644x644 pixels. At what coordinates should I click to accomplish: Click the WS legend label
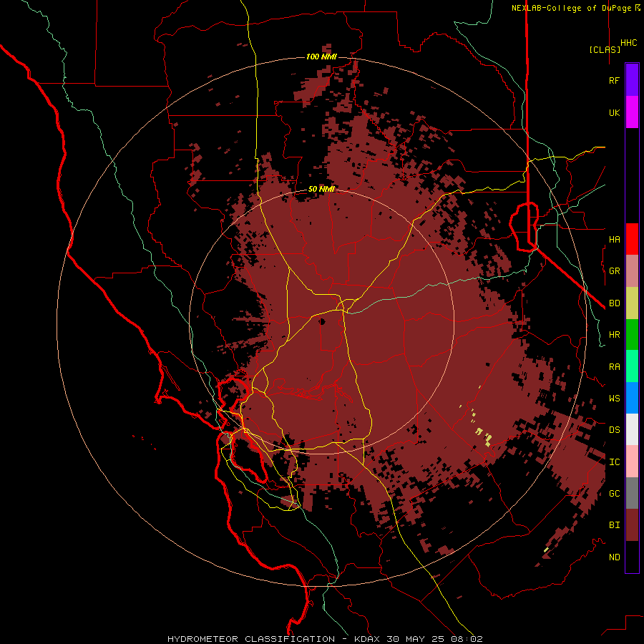point(614,399)
